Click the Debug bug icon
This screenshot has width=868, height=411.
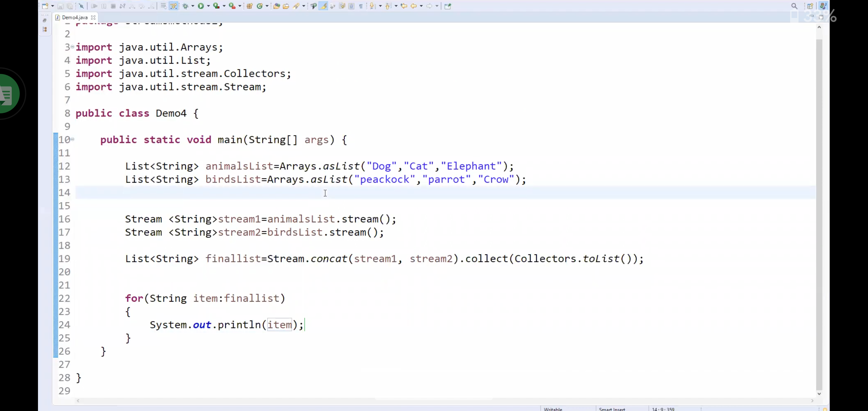[185, 6]
